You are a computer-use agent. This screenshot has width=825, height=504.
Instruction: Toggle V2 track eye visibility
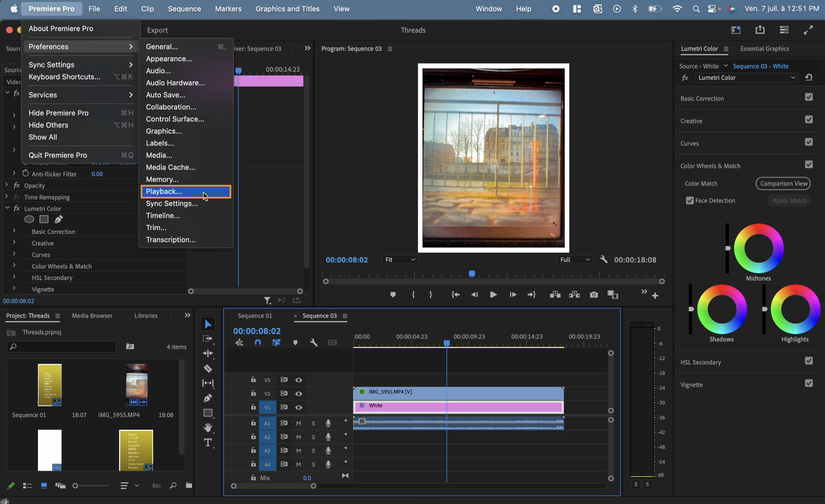(298, 394)
